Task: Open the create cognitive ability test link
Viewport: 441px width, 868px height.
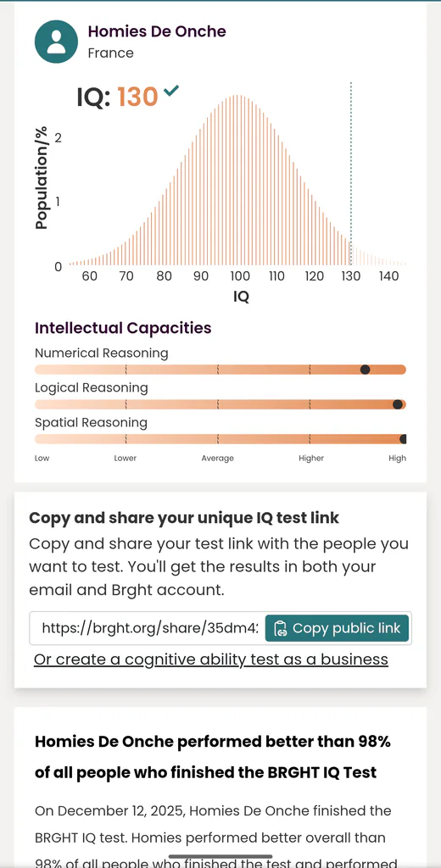Action: click(x=211, y=659)
